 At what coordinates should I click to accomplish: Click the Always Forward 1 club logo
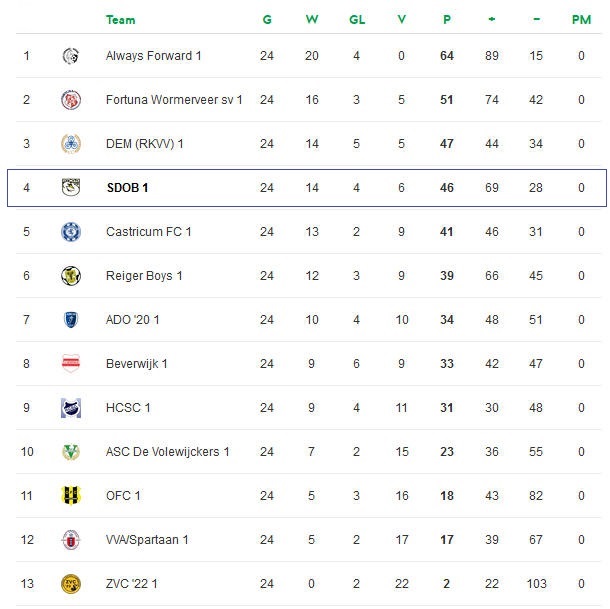[x=70, y=56]
